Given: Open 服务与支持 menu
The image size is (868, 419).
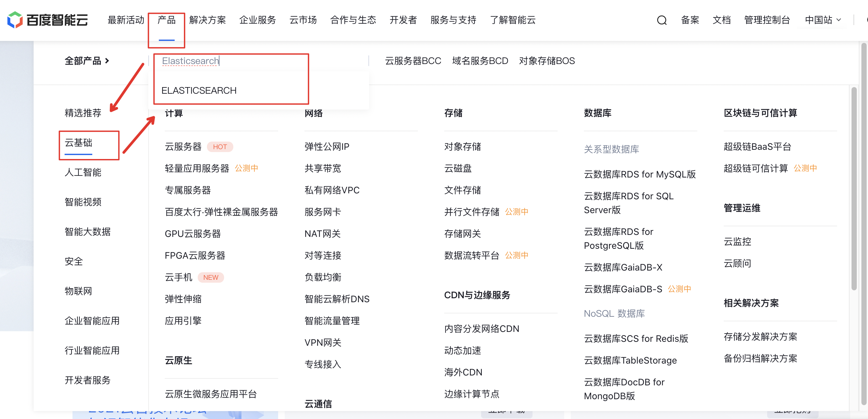Looking at the screenshot, I should [x=453, y=20].
